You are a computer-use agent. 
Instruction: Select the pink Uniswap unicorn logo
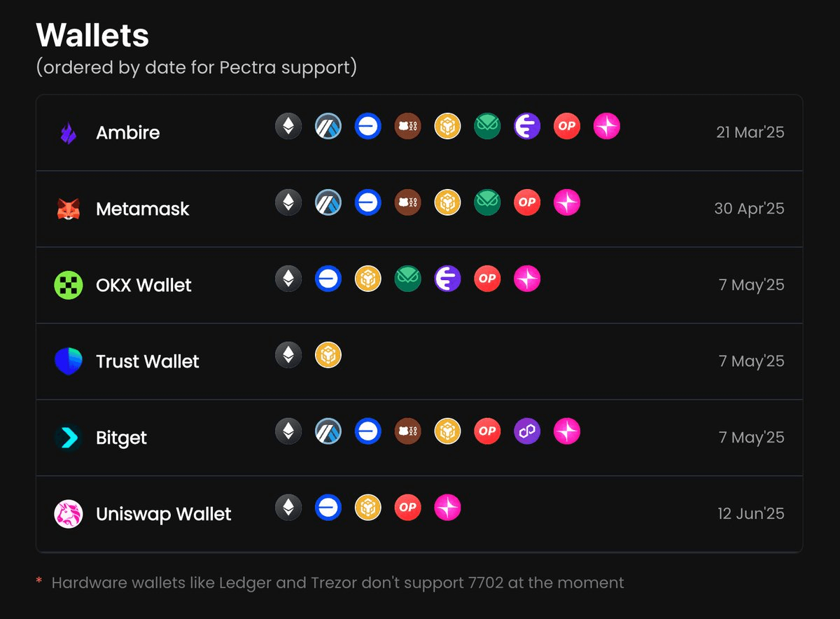tap(68, 514)
